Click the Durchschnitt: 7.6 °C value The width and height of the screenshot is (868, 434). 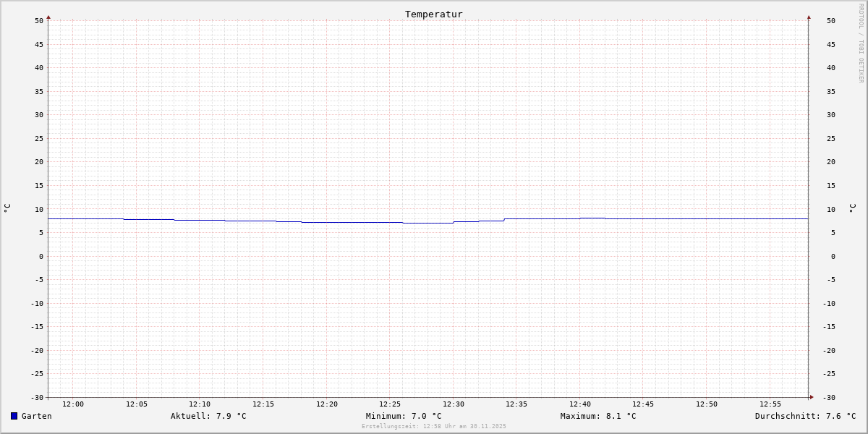click(806, 416)
